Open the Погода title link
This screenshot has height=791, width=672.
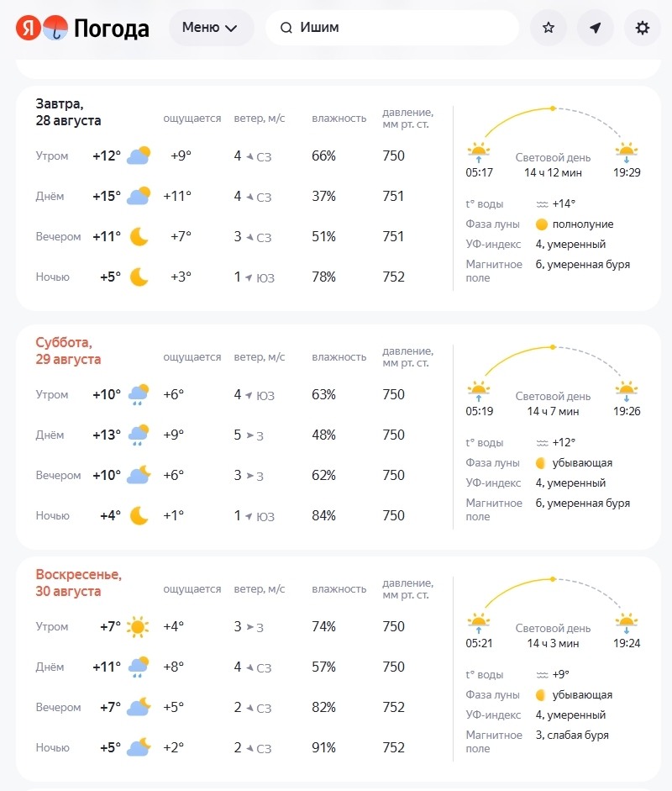112,29
